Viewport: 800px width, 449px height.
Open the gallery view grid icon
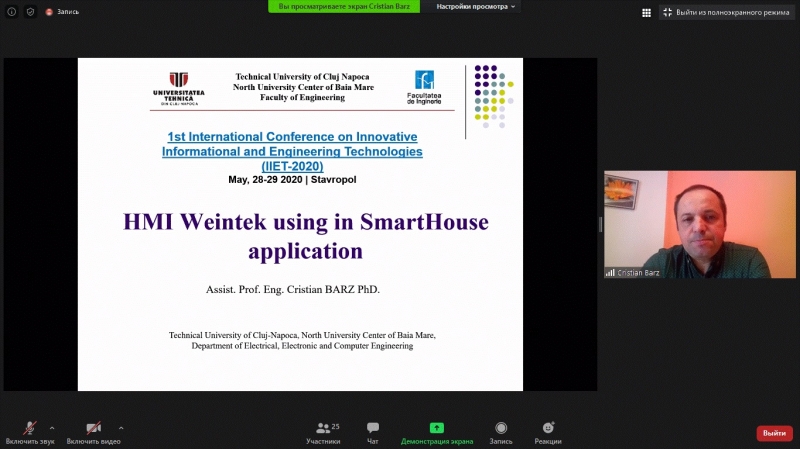pos(646,12)
